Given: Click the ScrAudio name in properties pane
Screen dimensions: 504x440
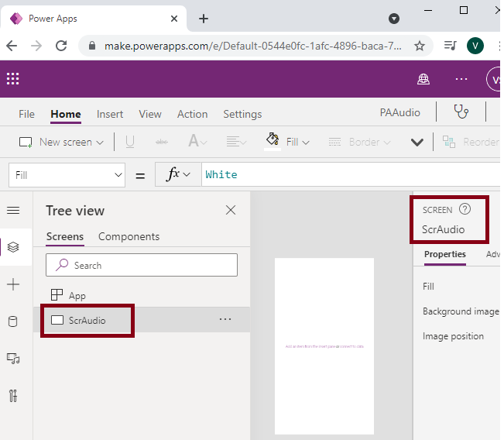Looking at the screenshot, I should click(x=444, y=229).
